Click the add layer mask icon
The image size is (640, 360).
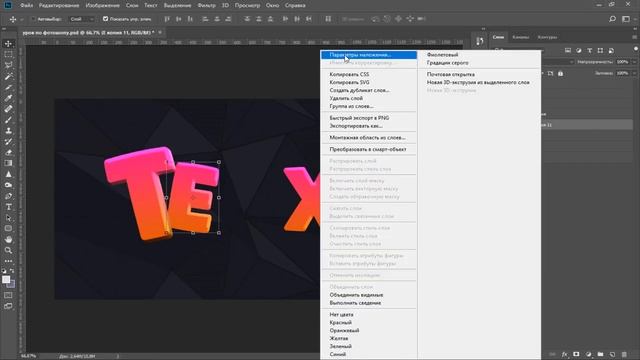(x=576, y=354)
